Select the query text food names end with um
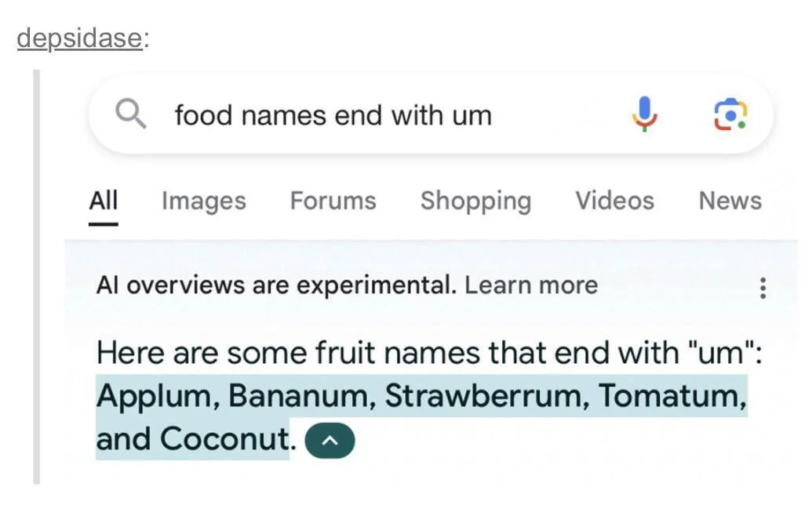 point(333,114)
